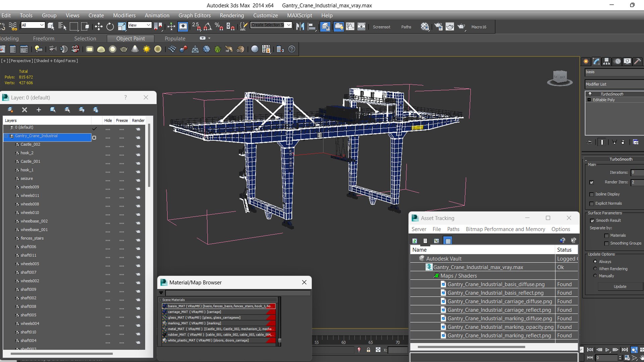Viewport: 644px width, 362px height.
Task: Open the Create Selection Set dropdown
Action: pos(271,25)
